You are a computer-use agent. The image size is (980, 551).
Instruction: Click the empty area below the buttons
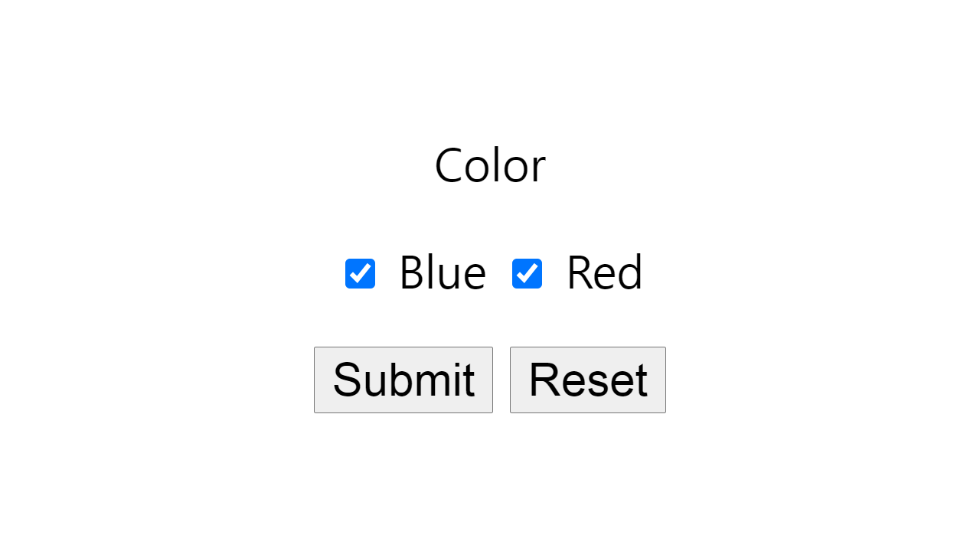490,474
